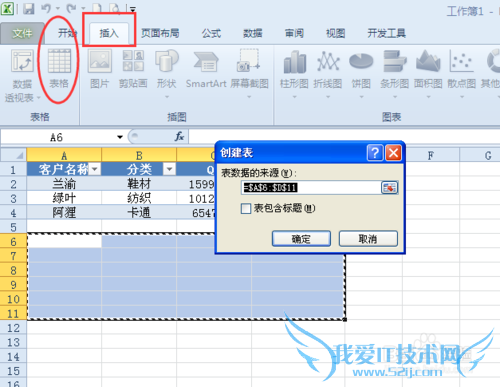Click the cell containing 阿狸
Screen dimensions: 500x387
click(x=64, y=212)
